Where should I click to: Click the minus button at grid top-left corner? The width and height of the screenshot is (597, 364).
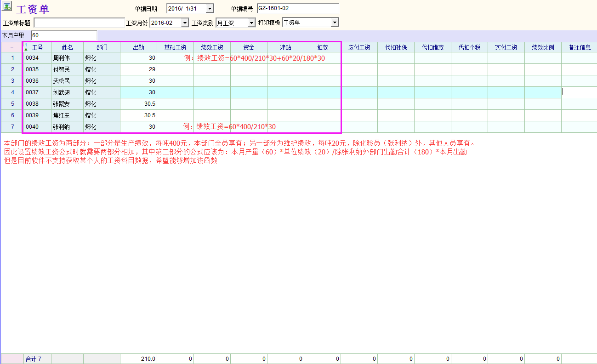pos(11,47)
